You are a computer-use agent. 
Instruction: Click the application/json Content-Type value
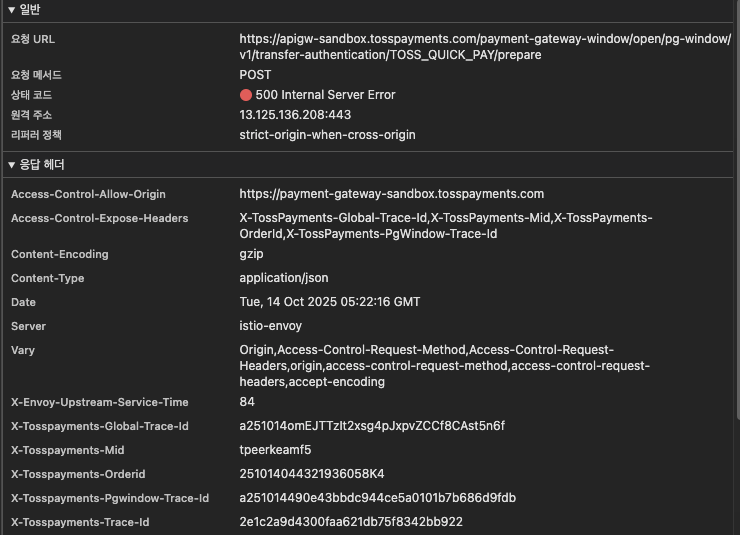[284, 278]
